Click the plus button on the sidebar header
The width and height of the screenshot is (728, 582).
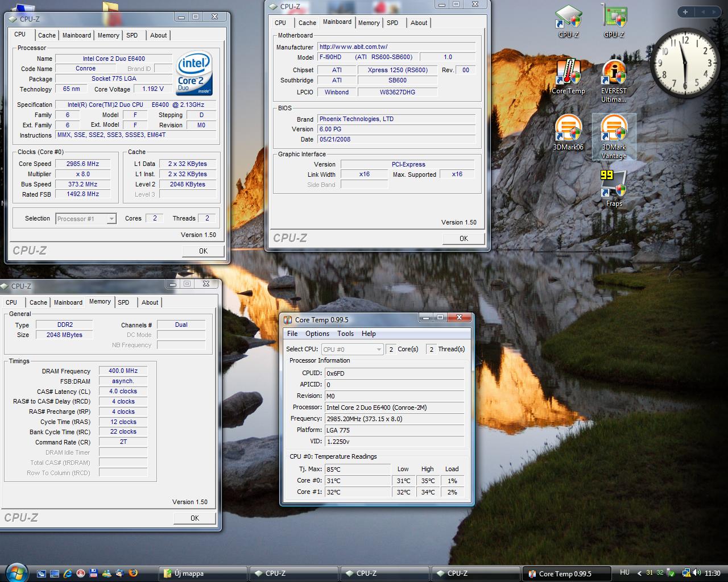[x=685, y=12]
